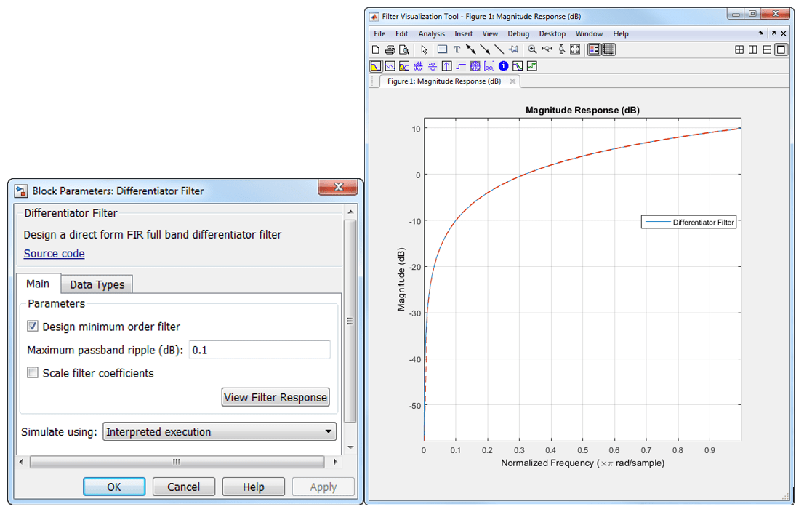812x512 pixels.
Task: Click the dialog vertical scrollbar up arrow
Action: pos(350,212)
